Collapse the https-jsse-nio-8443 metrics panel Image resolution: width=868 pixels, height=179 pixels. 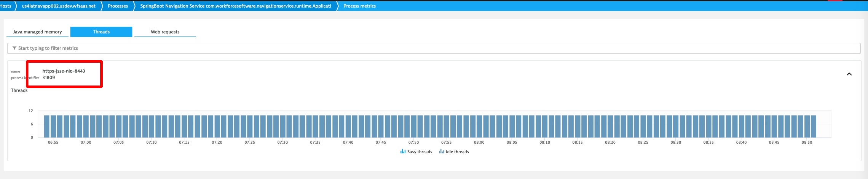(849, 74)
